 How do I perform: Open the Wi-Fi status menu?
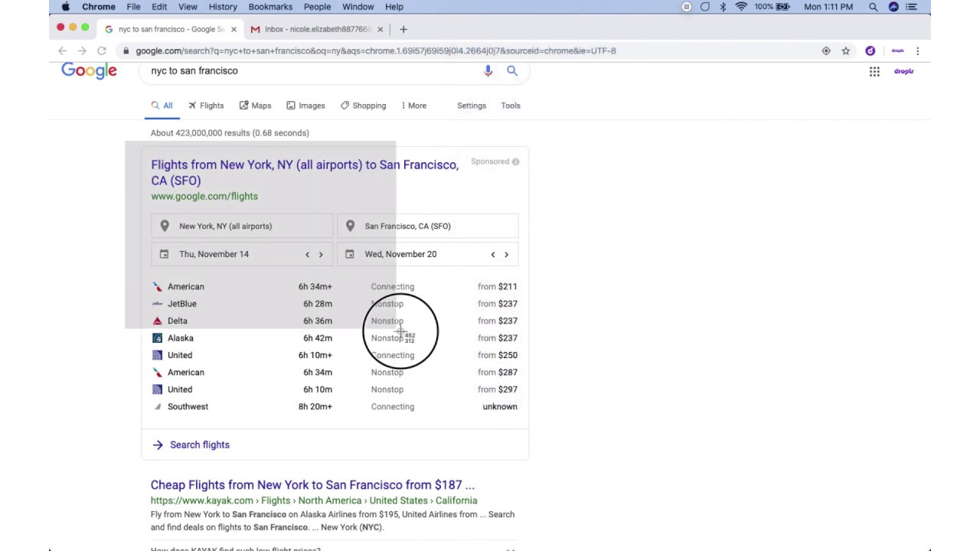[x=740, y=7]
